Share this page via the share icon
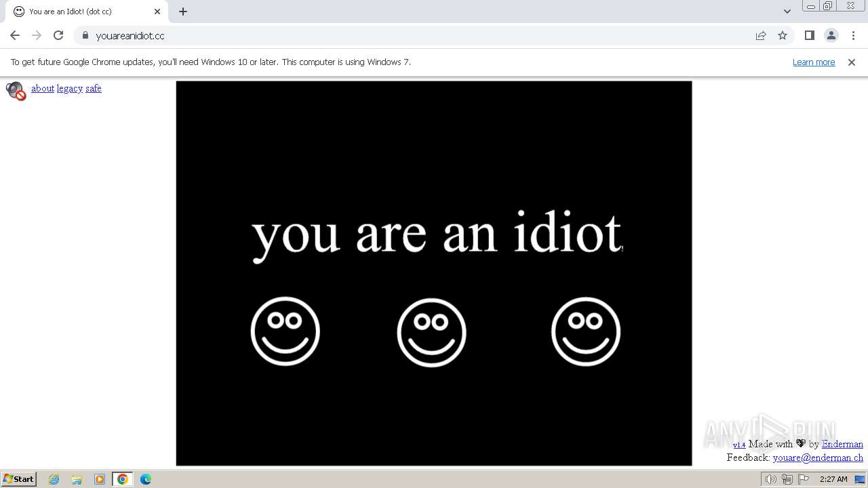Viewport: 868px width, 488px height. pos(761,35)
